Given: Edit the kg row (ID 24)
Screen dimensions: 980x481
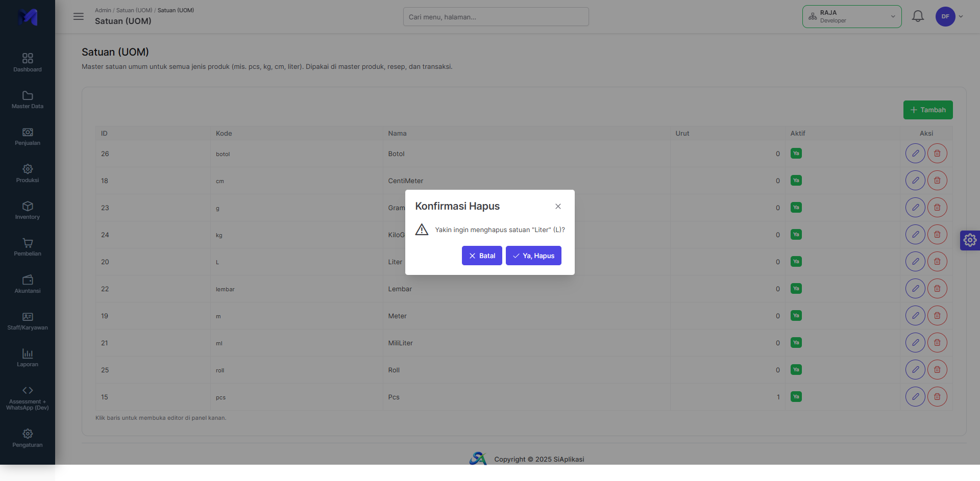Looking at the screenshot, I should coord(915,235).
